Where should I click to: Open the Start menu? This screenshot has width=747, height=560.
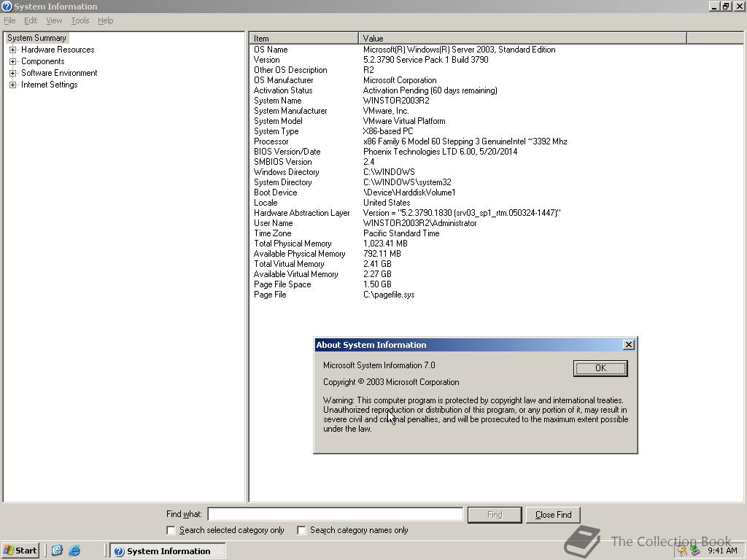20,551
